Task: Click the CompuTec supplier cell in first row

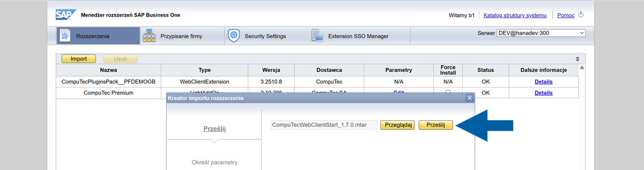Action: click(329, 82)
